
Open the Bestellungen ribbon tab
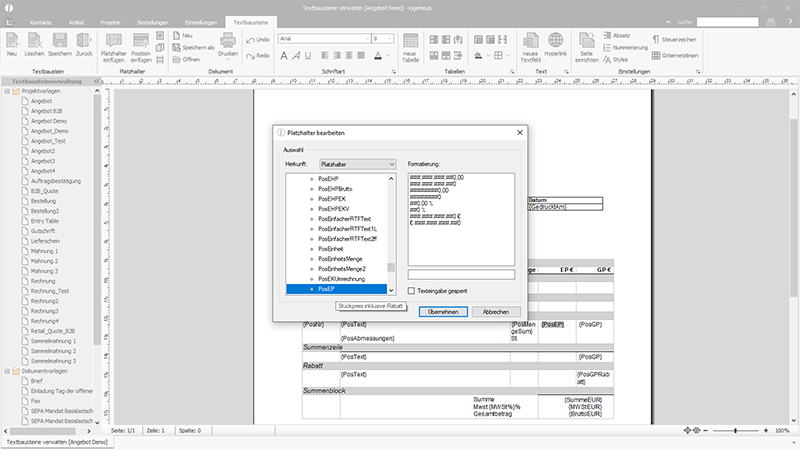153,22
